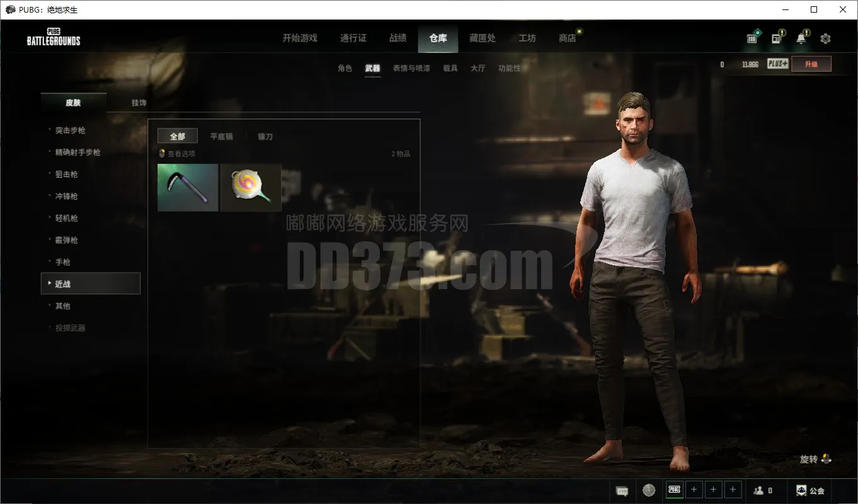Filter by 平底锅
The image size is (858, 504).
(x=222, y=137)
